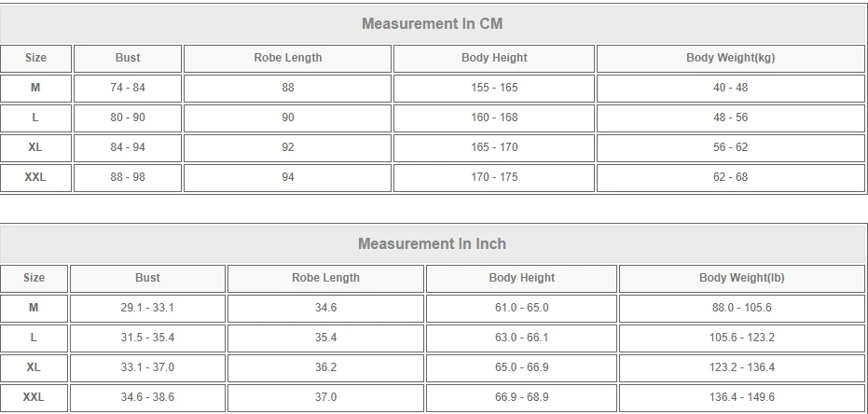
Task: Click the body height cell 63.0 - 66.1
Action: (x=521, y=338)
